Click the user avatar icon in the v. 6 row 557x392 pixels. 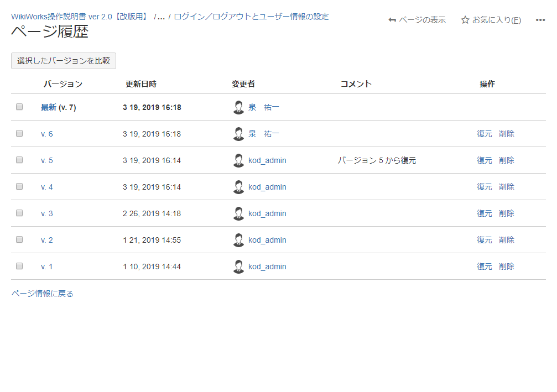(238, 134)
